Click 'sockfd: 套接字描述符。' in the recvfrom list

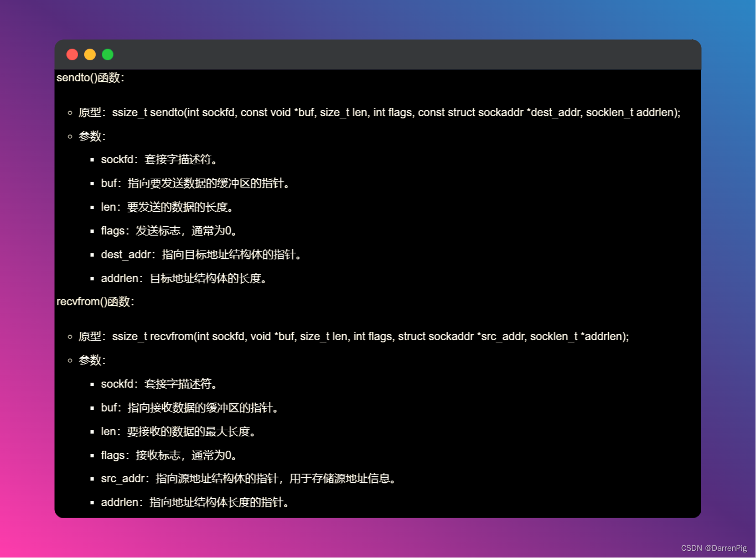[x=159, y=384]
